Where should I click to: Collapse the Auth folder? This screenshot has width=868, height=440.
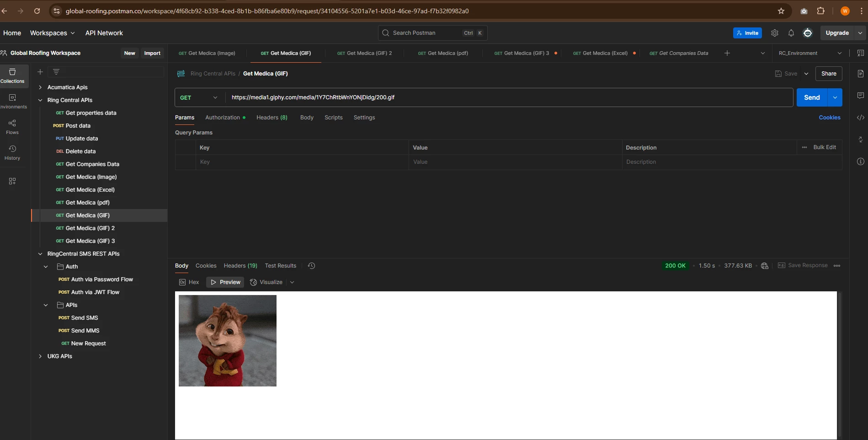point(46,267)
